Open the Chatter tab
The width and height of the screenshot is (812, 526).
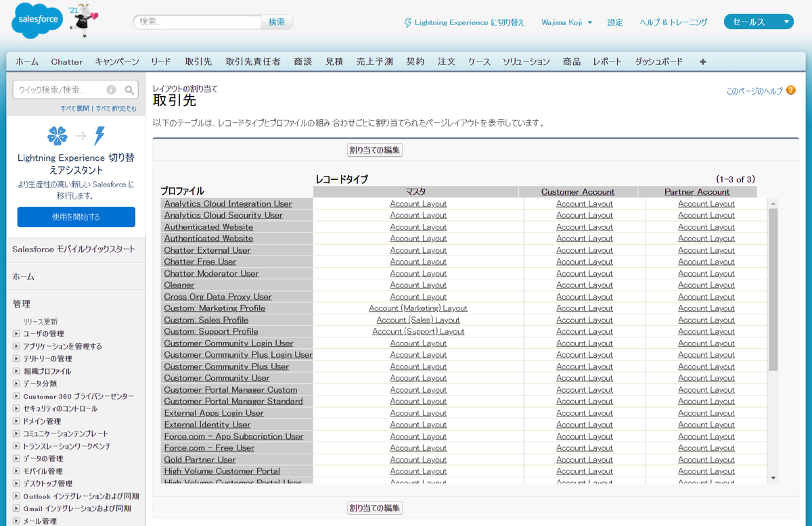(67, 62)
